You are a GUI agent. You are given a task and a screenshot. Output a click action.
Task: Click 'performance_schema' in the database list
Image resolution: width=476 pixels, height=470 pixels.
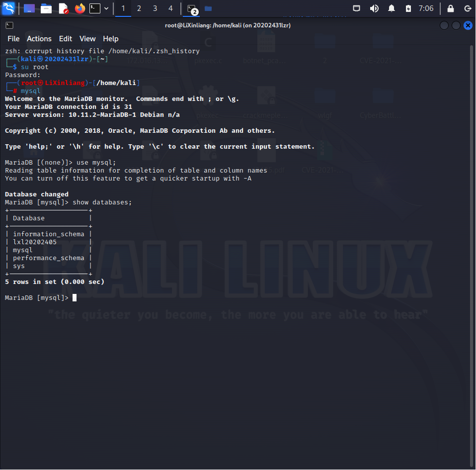tap(49, 258)
